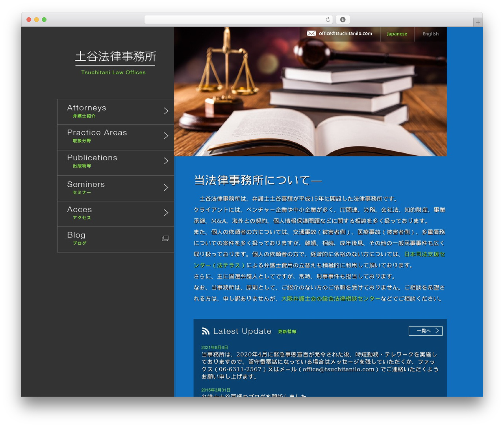Click the browser address bar

[x=239, y=20]
